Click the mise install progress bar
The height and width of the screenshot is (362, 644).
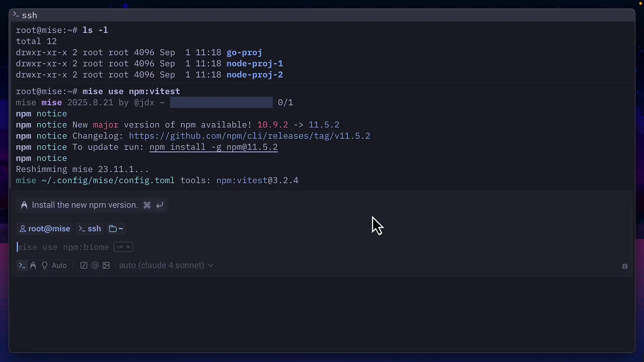221,103
